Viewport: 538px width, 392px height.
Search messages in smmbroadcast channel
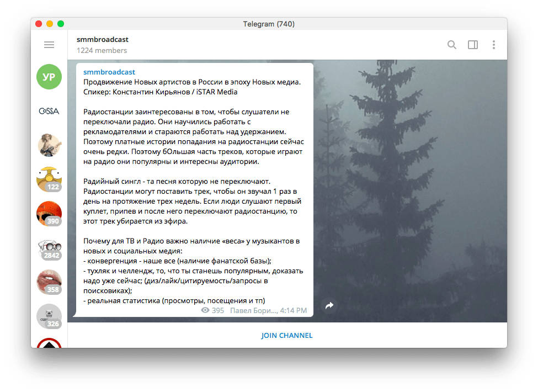(x=451, y=45)
